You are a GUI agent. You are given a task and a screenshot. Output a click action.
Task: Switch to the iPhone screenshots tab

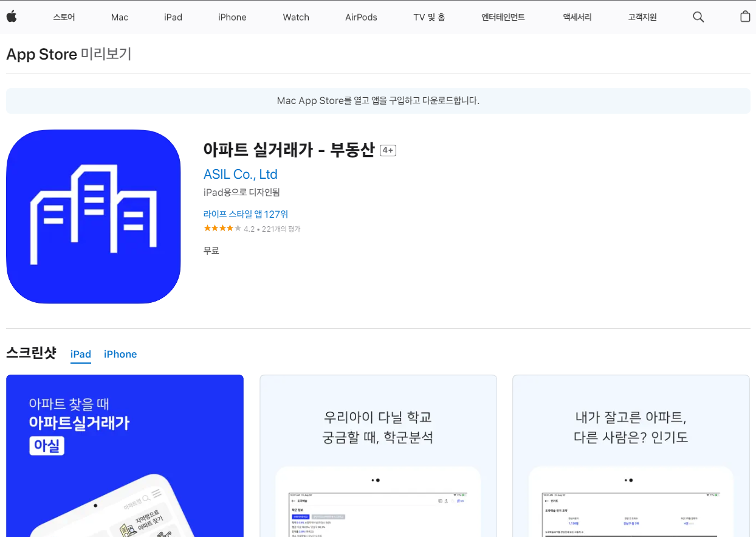tap(120, 354)
